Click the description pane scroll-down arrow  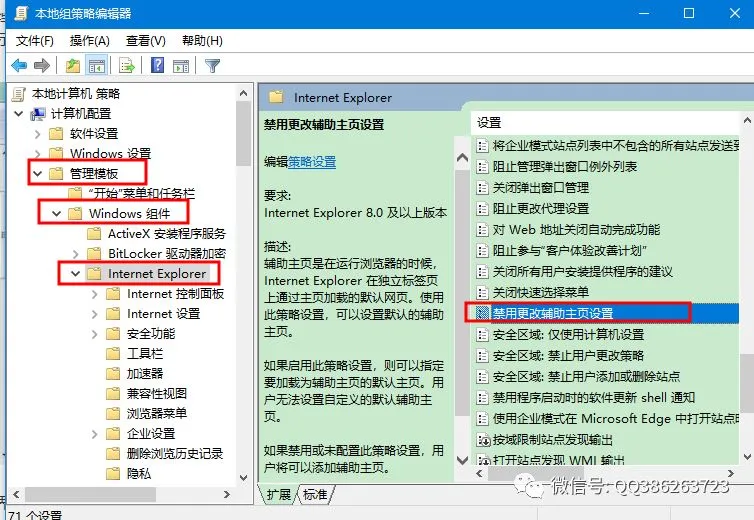pyautogui.click(x=462, y=460)
